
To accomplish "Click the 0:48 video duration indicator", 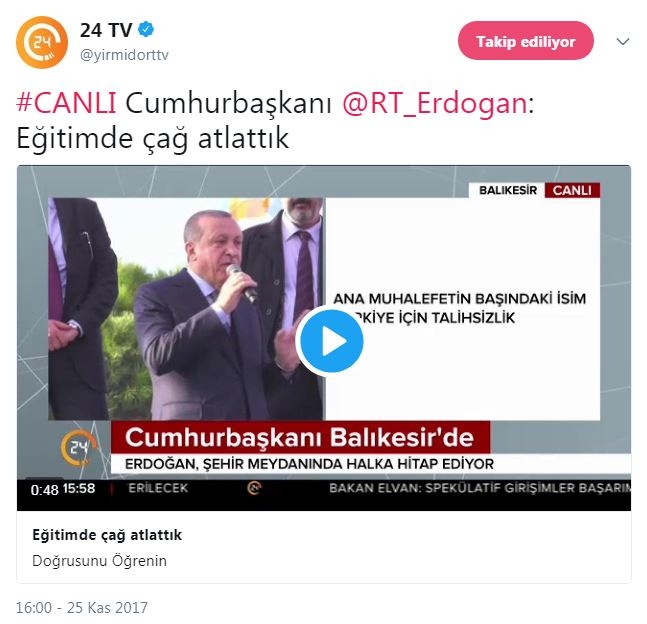I will click(x=44, y=490).
